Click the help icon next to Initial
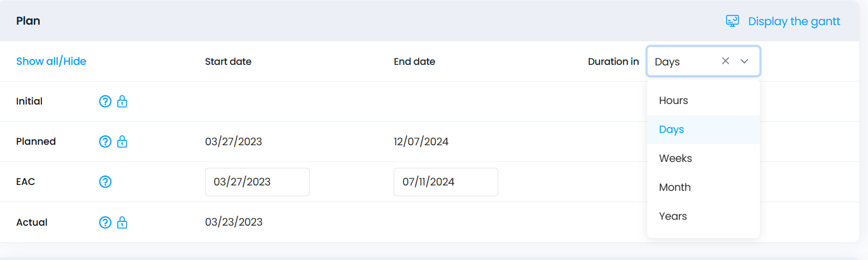The image size is (868, 260). (105, 101)
